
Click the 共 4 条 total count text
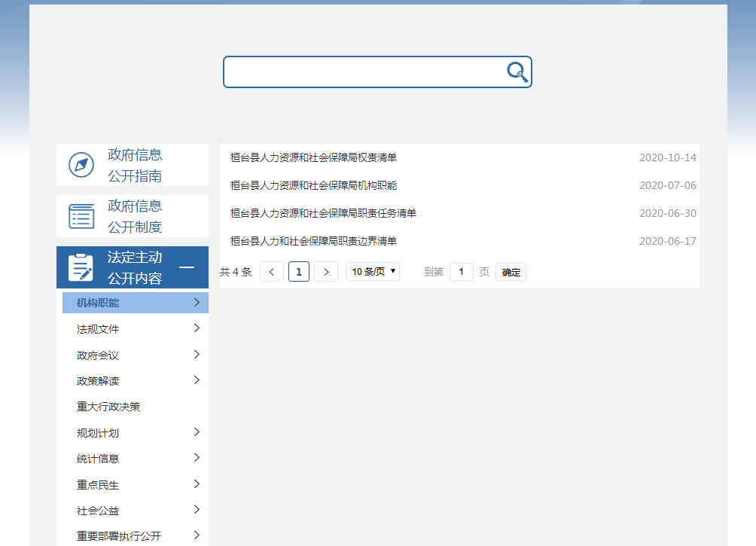coord(236,272)
